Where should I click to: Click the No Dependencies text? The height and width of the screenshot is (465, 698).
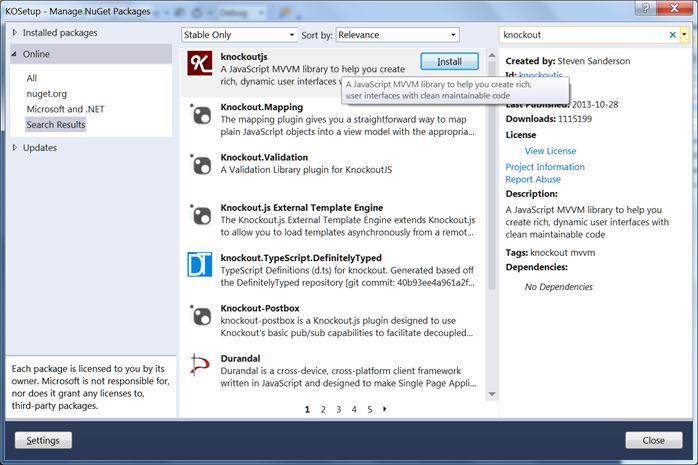559,287
